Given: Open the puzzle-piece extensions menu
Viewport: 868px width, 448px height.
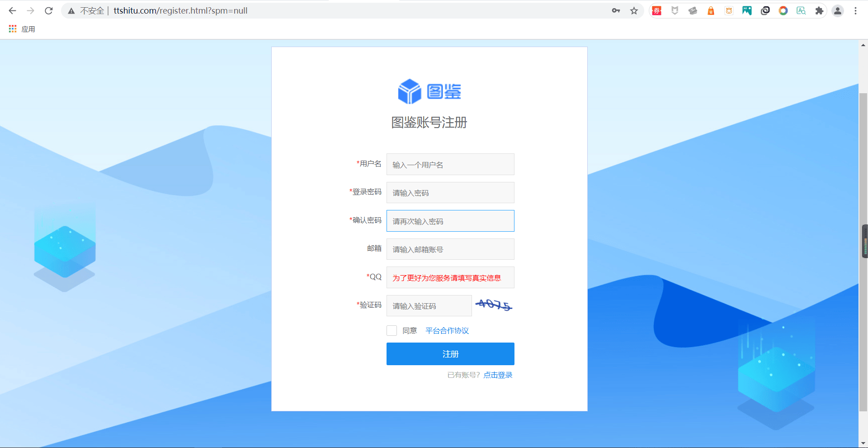Looking at the screenshot, I should point(819,10).
